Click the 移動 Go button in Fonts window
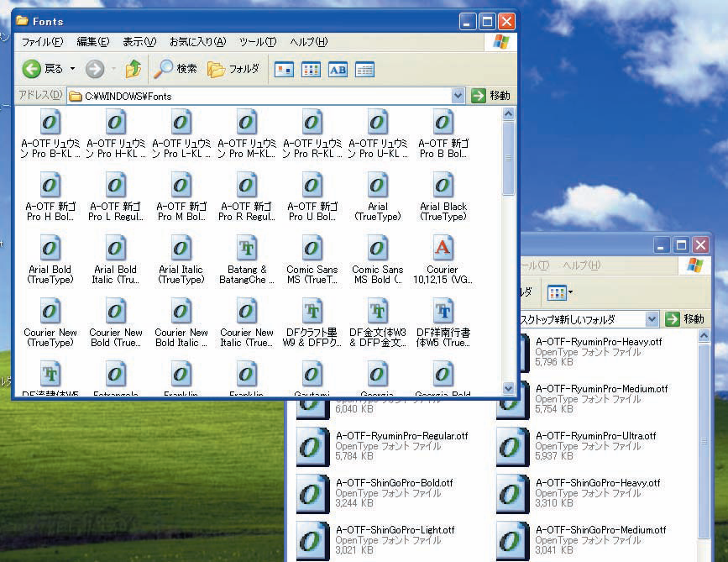This screenshot has height=562, width=728. [491, 96]
